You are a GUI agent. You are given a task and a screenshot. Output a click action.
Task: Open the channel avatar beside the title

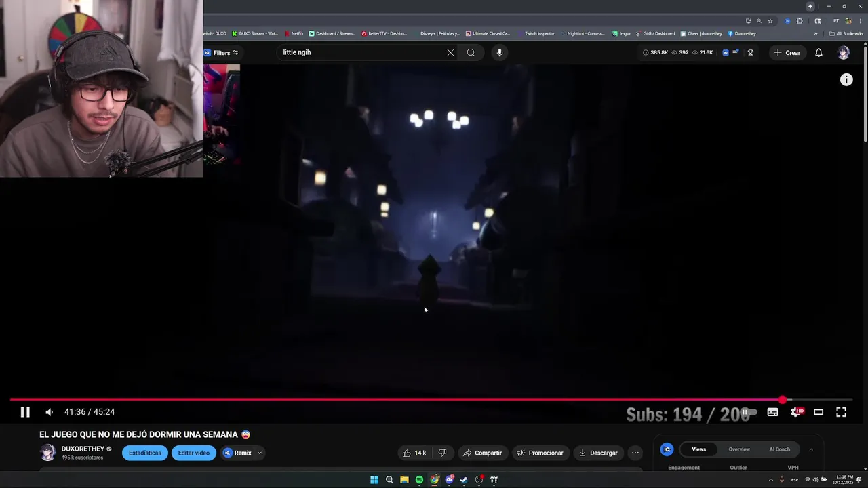pos(47,453)
